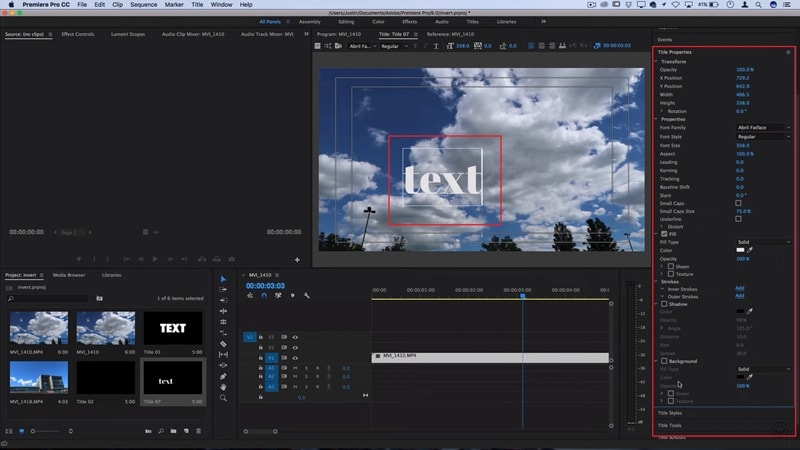This screenshot has height=450, width=800.
Task: Open the Sequence menu
Action: 143,5
